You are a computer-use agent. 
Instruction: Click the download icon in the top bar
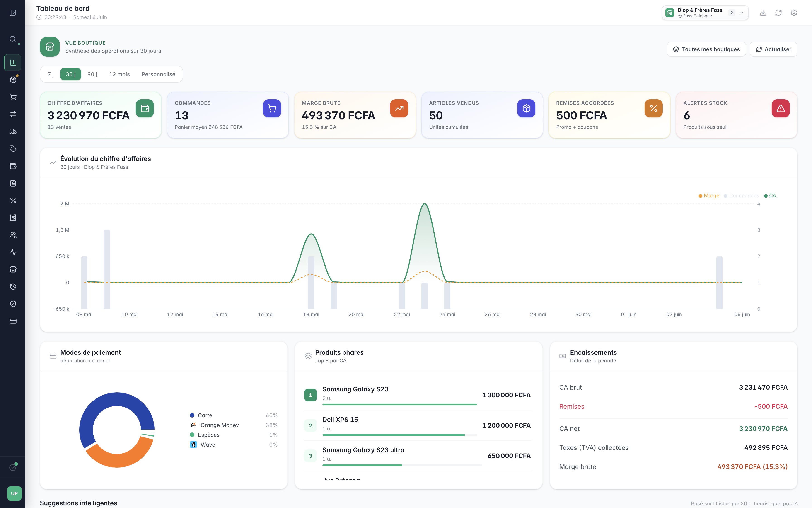tap(763, 13)
